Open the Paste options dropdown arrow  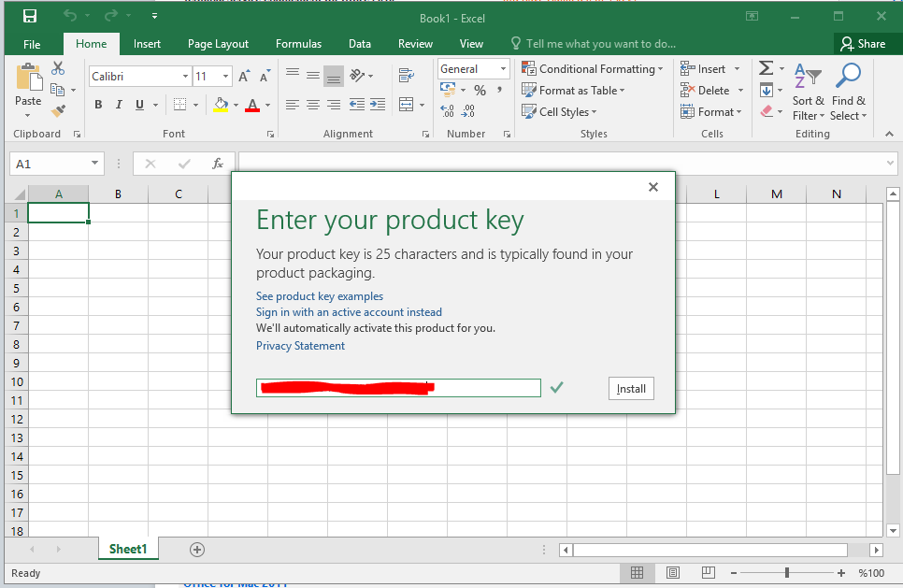pyautogui.click(x=28, y=115)
